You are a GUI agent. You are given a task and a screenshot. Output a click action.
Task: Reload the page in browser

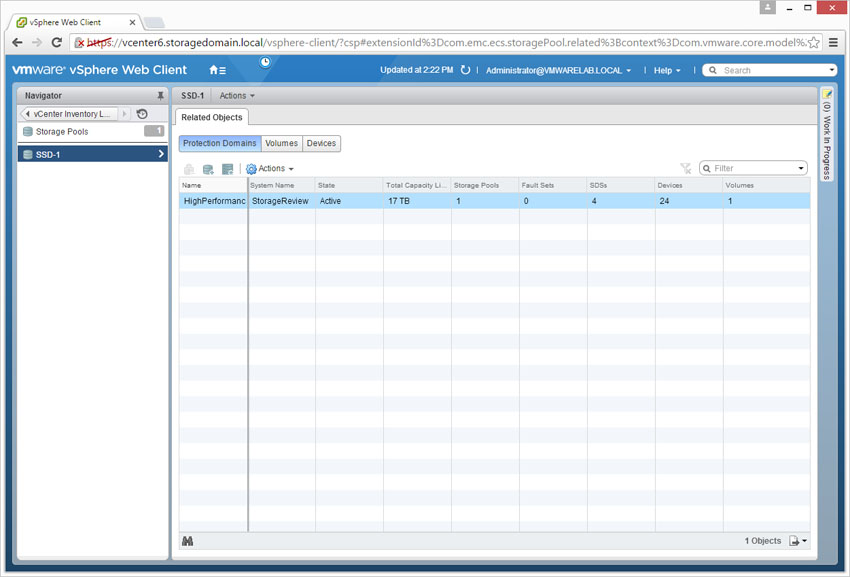tap(56, 42)
